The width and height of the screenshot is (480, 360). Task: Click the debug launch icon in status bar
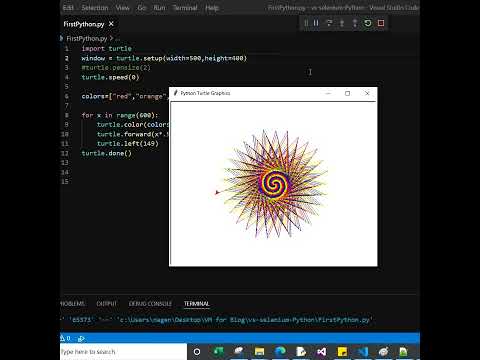(81, 339)
